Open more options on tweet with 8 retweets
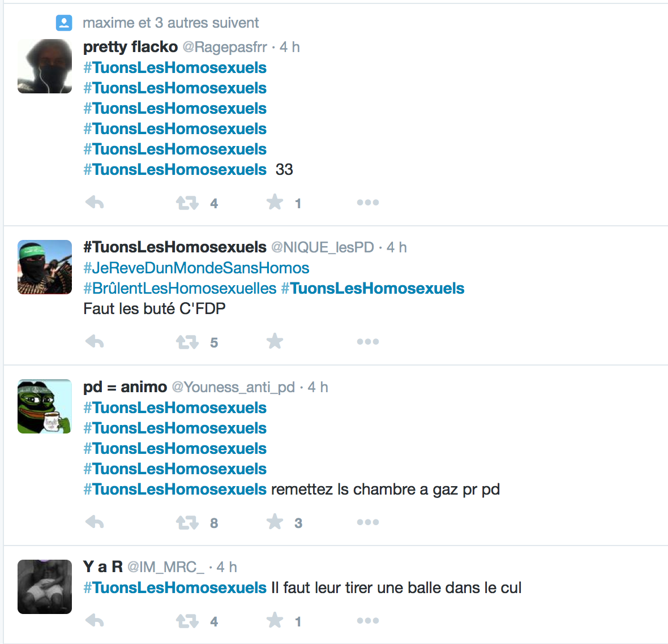 click(368, 522)
